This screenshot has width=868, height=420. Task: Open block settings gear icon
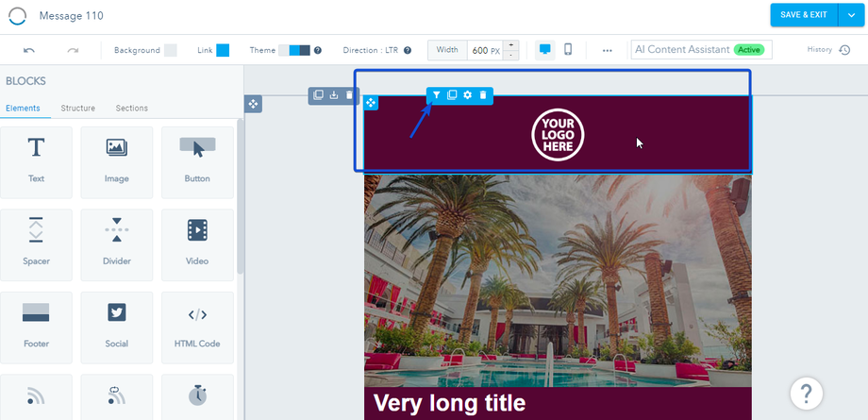(x=468, y=95)
